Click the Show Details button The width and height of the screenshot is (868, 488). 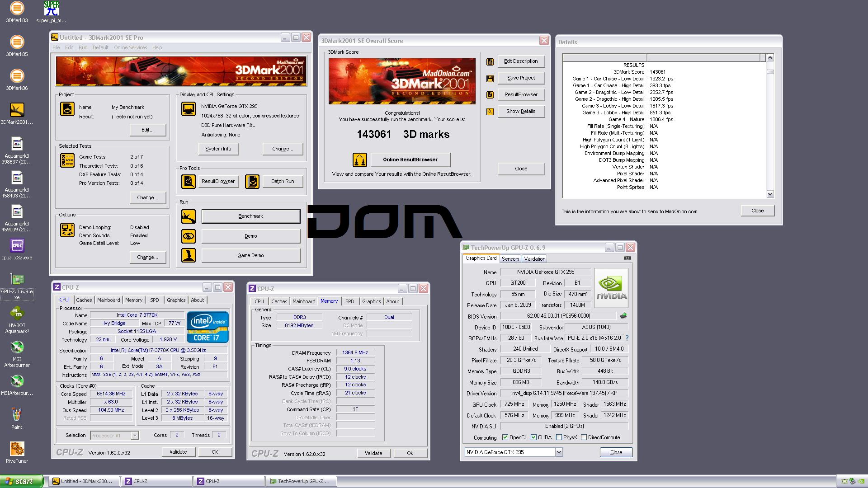click(x=521, y=111)
